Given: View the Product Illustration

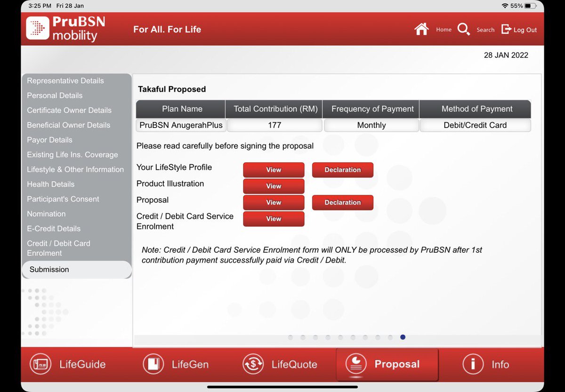Looking at the screenshot, I should pyautogui.click(x=274, y=186).
